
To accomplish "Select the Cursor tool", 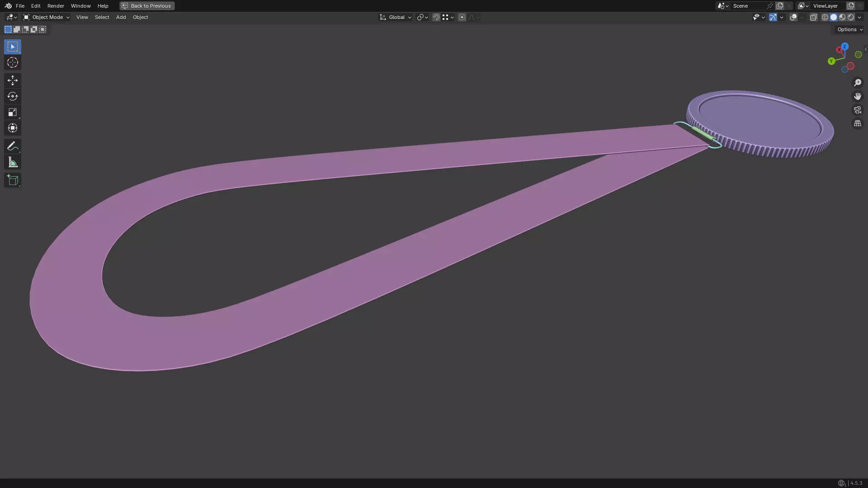I will [13, 62].
